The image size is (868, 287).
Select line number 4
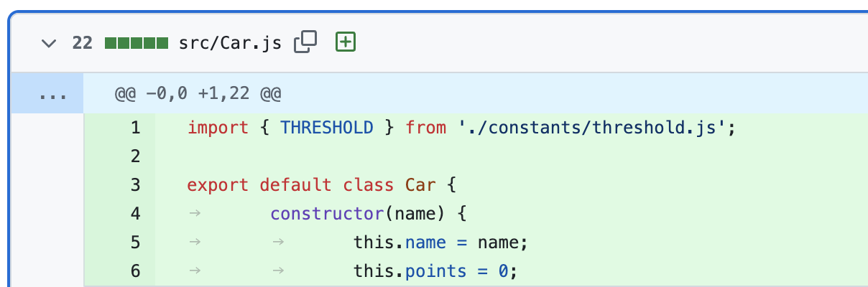coord(135,214)
